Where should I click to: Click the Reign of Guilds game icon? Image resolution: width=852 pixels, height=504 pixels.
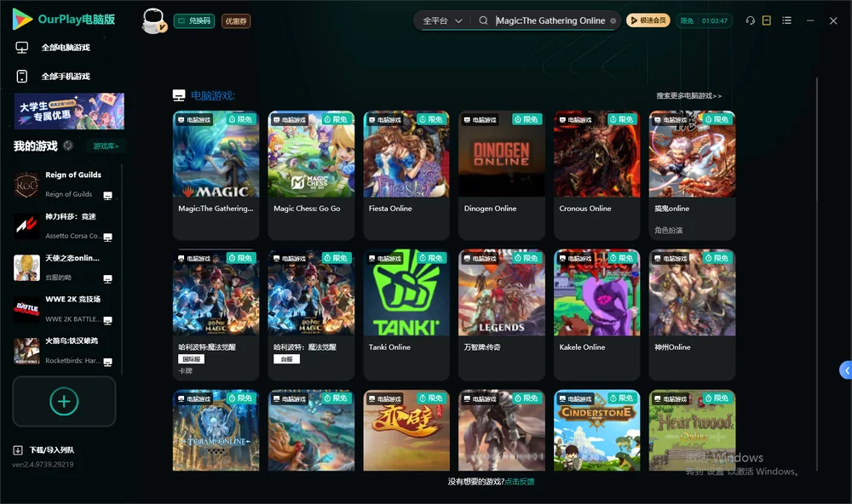(26, 185)
